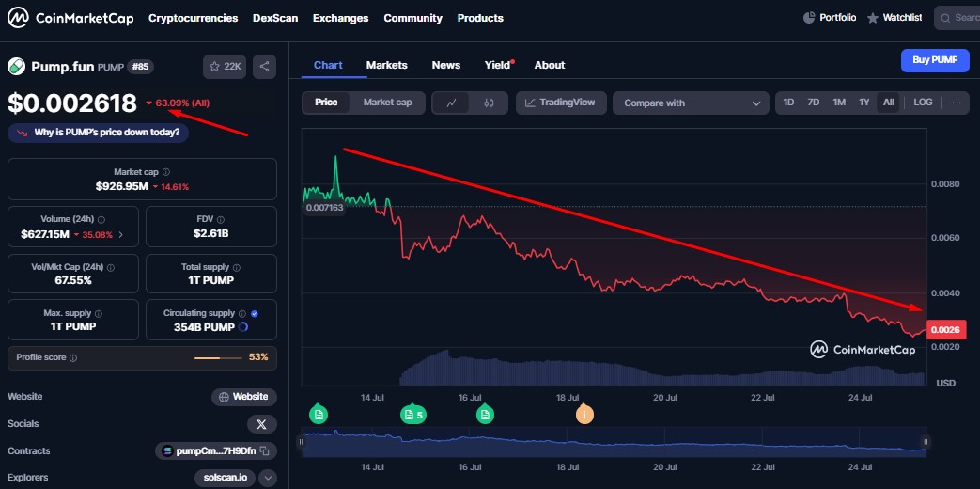Viewport: 980px width, 489px height.
Task: Switch to the Markets tab
Action: click(386, 65)
